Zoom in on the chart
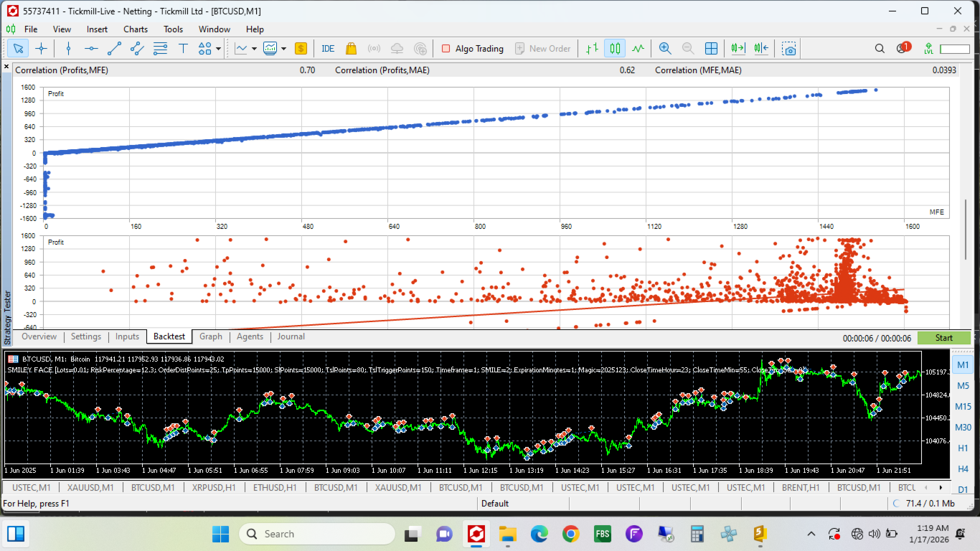Screen dimensions: 980x551 [x=665, y=49]
